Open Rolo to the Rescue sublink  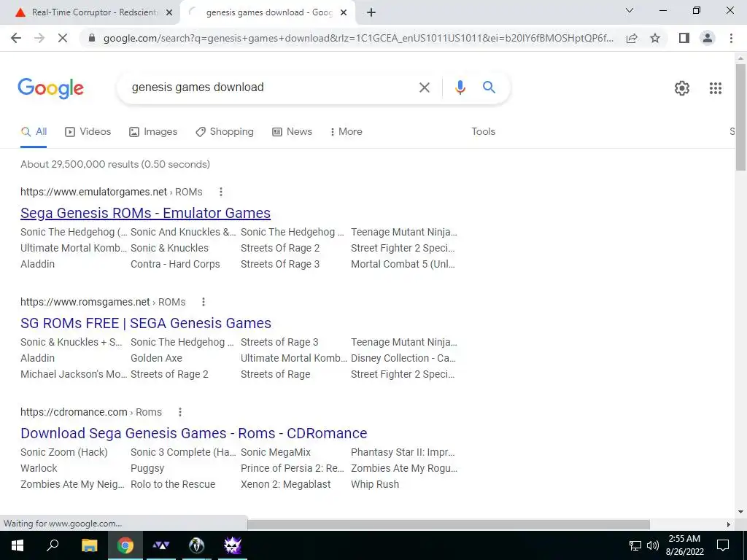(173, 484)
